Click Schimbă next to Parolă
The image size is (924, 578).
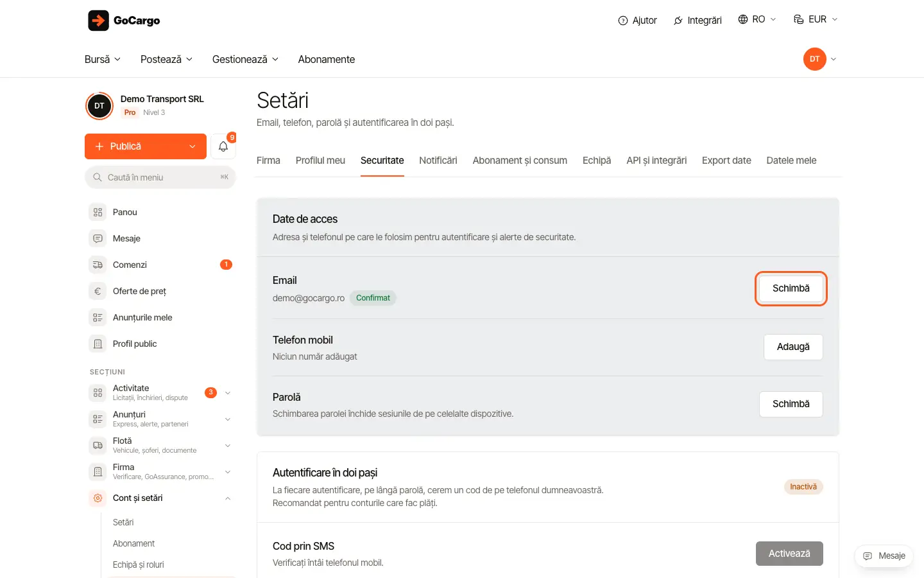[x=791, y=404]
